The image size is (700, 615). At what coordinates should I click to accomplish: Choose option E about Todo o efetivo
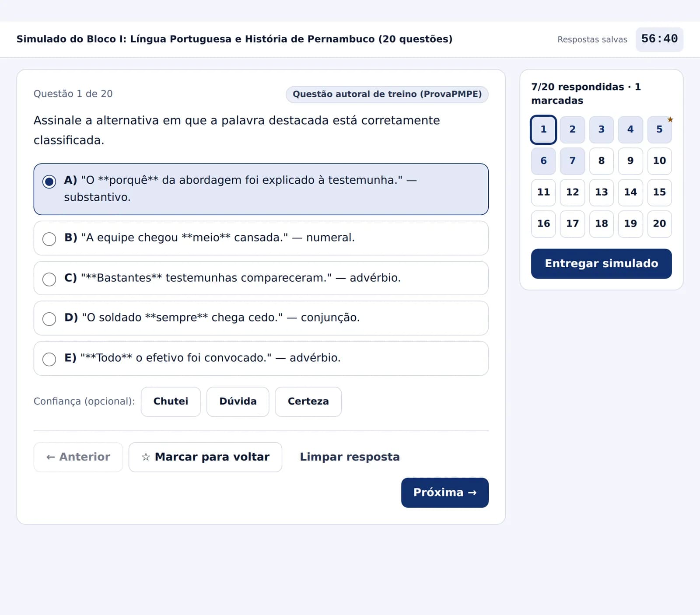point(261,358)
